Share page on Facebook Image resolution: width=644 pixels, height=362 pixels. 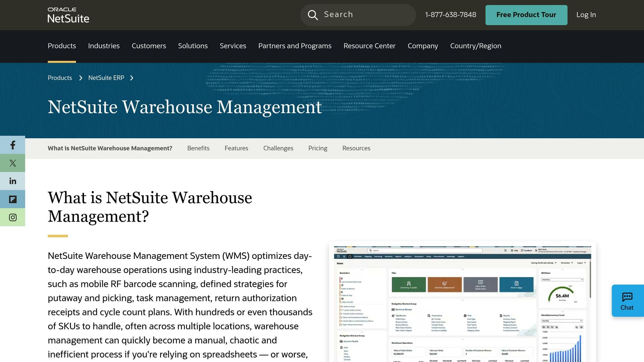pos(13,145)
